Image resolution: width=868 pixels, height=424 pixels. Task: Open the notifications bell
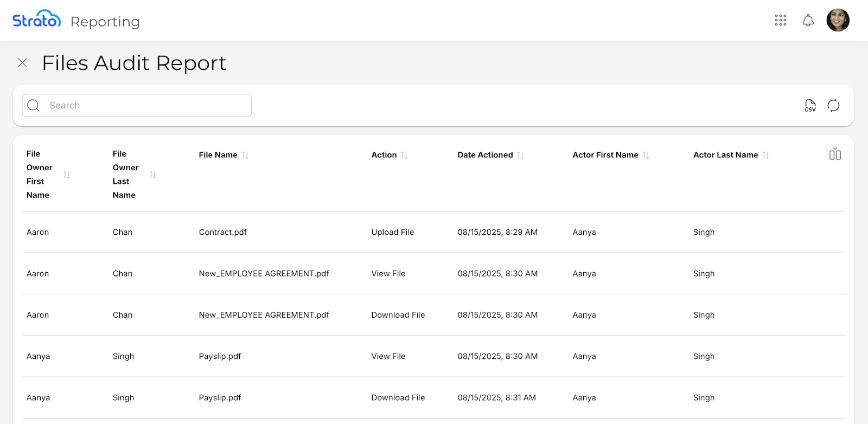click(x=808, y=21)
